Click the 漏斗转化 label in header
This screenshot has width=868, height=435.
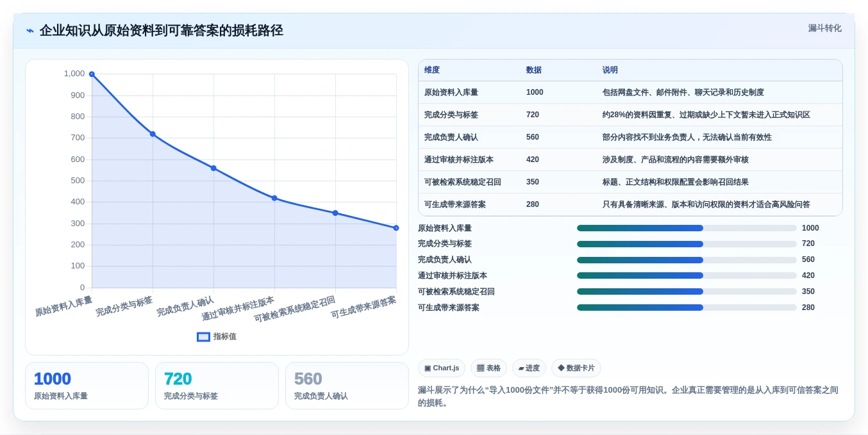click(824, 28)
